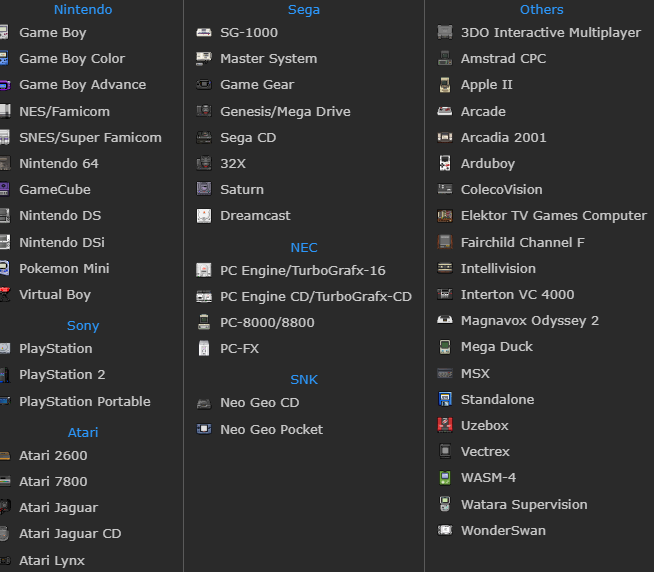Select Magnavox Odyssey 2 entry
Viewport: 654px width, 572px height.
pyautogui.click(x=529, y=321)
